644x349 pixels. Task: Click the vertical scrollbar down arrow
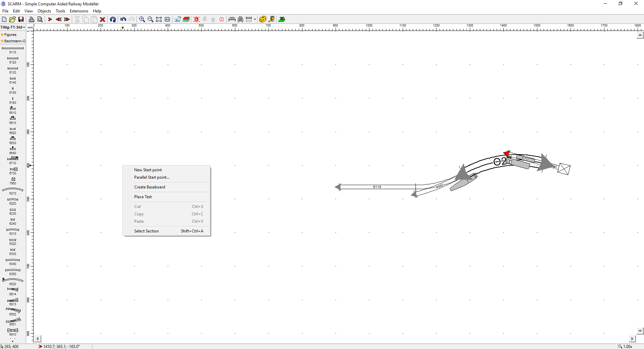tap(640, 331)
